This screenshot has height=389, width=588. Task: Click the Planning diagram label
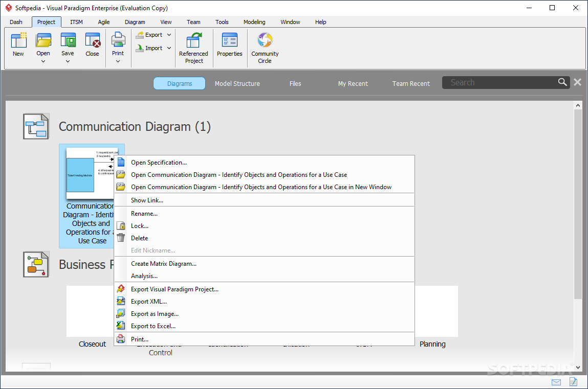pos(432,344)
